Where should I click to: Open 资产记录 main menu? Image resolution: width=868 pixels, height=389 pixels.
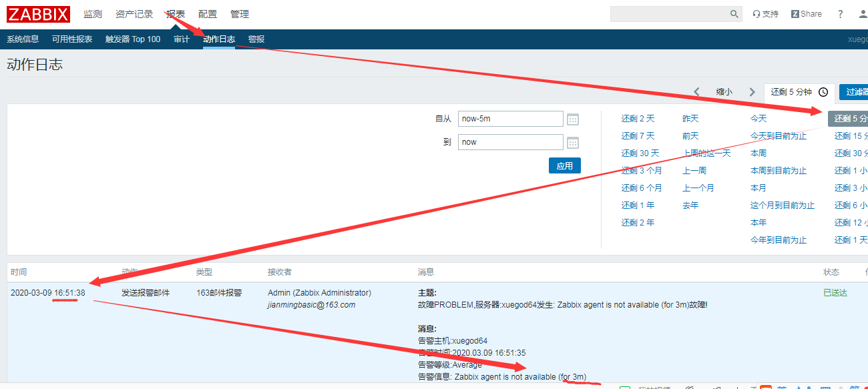click(134, 14)
